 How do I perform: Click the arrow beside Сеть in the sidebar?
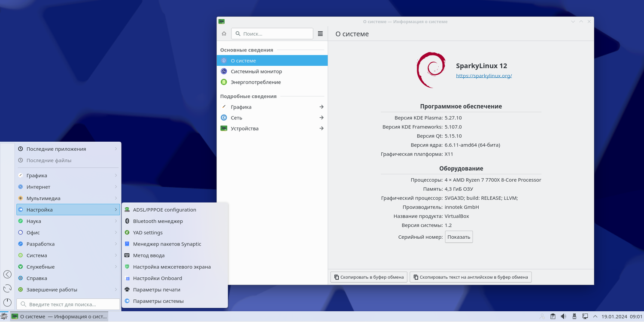point(322,118)
